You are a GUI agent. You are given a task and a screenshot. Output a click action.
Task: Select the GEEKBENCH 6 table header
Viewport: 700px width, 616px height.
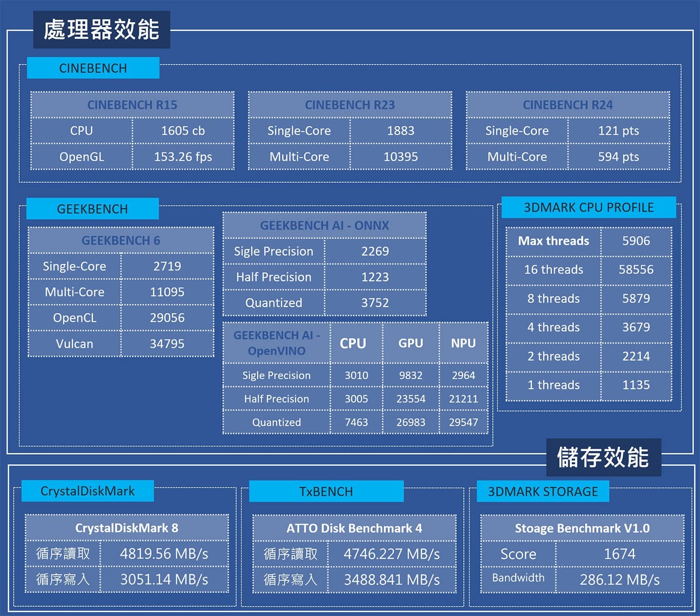pos(121,240)
